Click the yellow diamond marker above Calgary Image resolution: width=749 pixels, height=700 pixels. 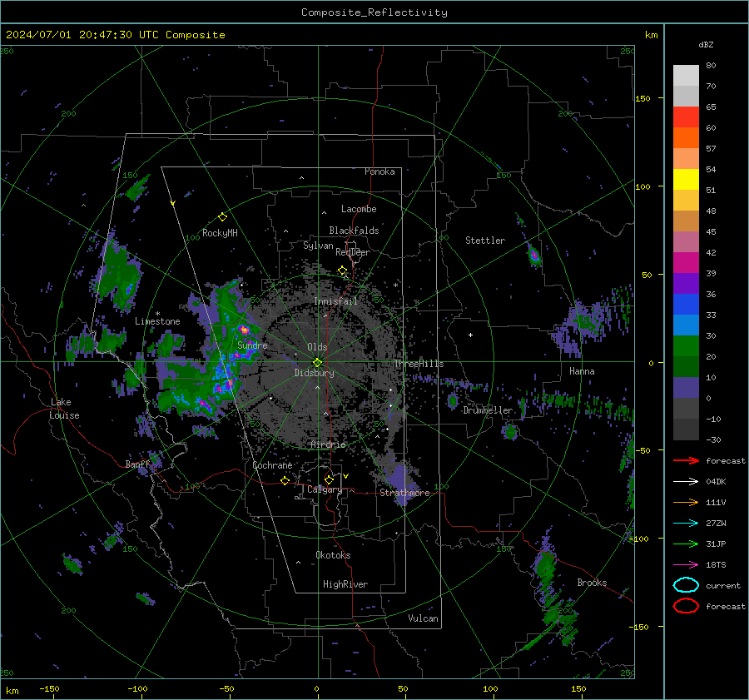click(329, 479)
